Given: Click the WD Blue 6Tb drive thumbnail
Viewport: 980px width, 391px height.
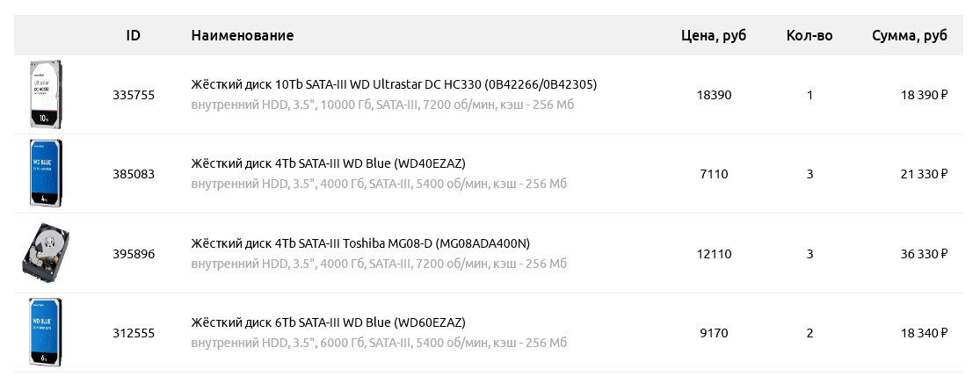Looking at the screenshot, I should 46,333.
